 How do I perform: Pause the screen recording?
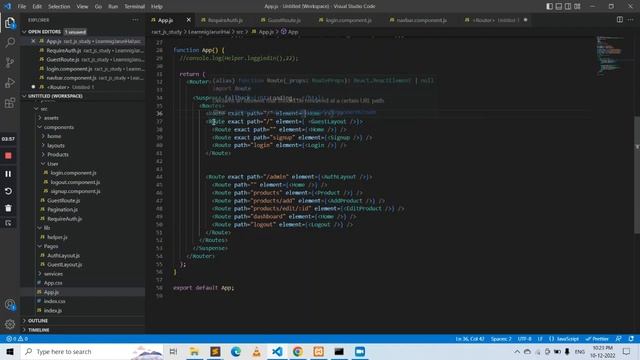8,174
